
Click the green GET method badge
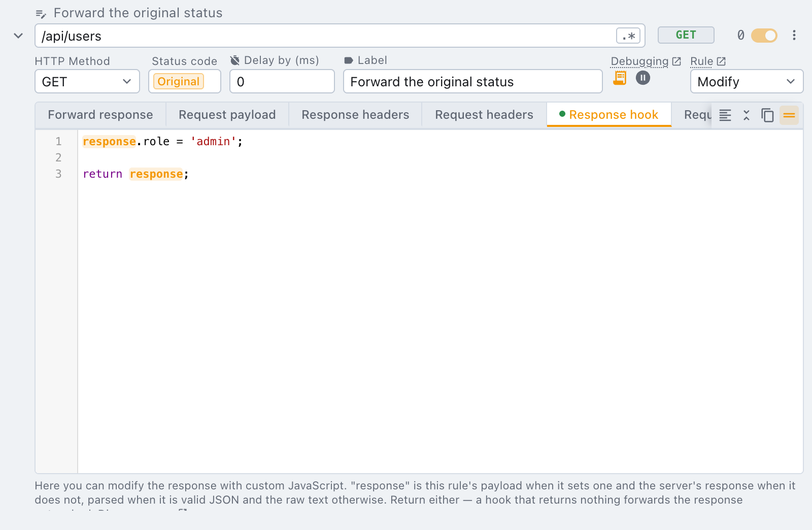pos(686,35)
